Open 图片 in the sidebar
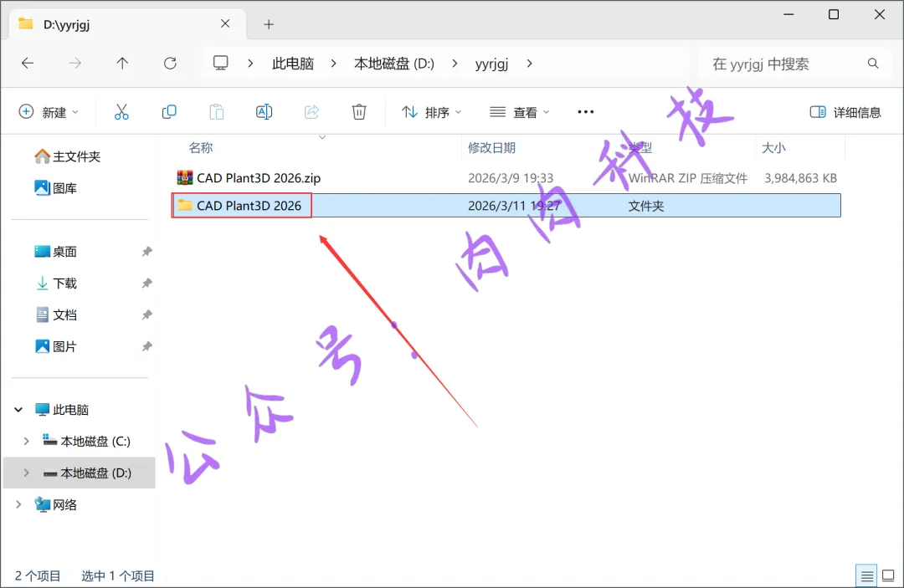 coord(56,347)
